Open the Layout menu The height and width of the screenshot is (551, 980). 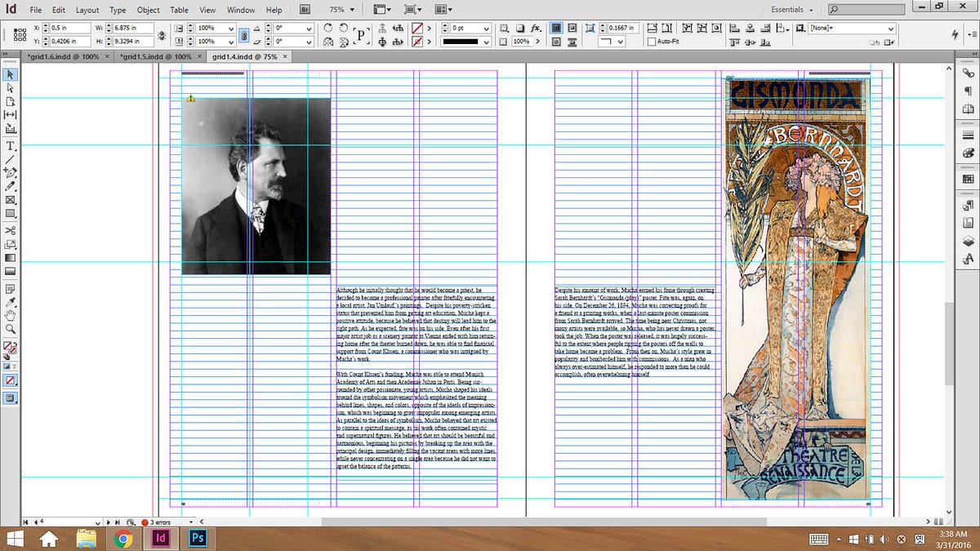[x=87, y=10]
